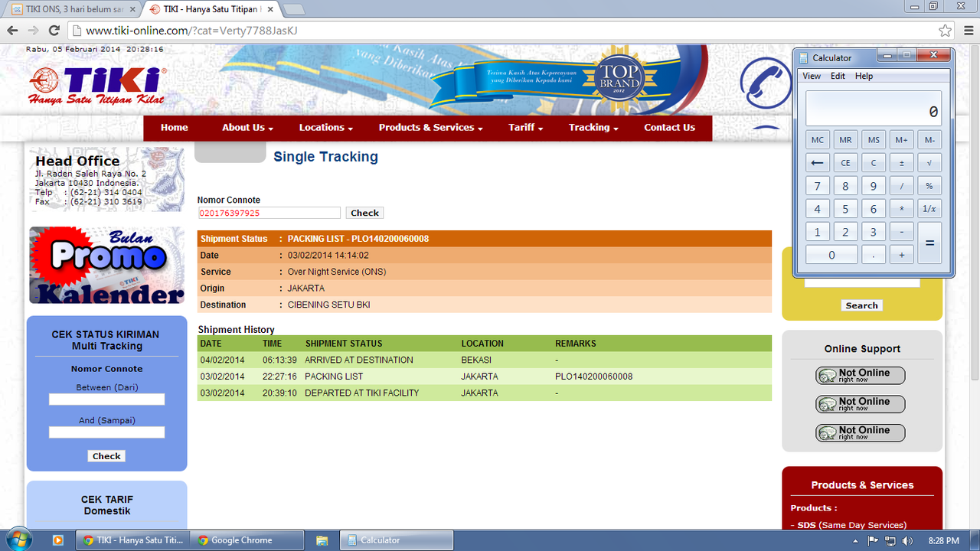Click the Calculator decimal point key
The image size is (980, 551).
click(x=874, y=255)
